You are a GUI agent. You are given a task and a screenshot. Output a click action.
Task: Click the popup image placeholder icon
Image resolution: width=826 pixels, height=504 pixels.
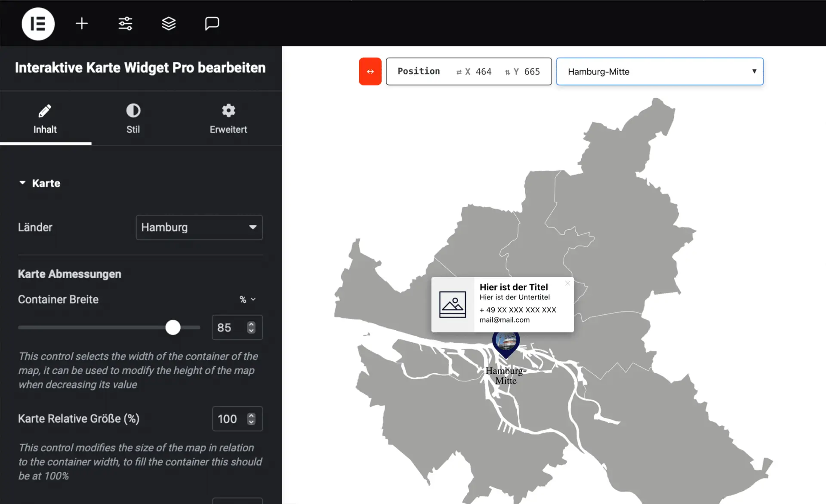point(453,304)
